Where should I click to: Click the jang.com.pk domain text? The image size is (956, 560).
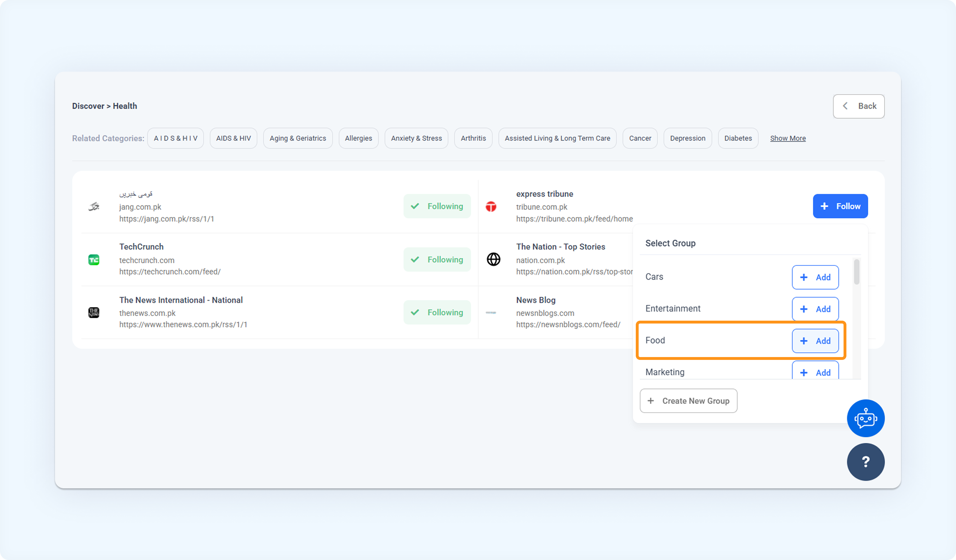click(140, 207)
